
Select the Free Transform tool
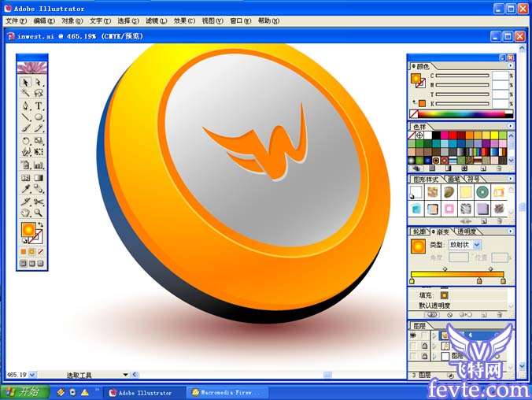coord(39,152)
